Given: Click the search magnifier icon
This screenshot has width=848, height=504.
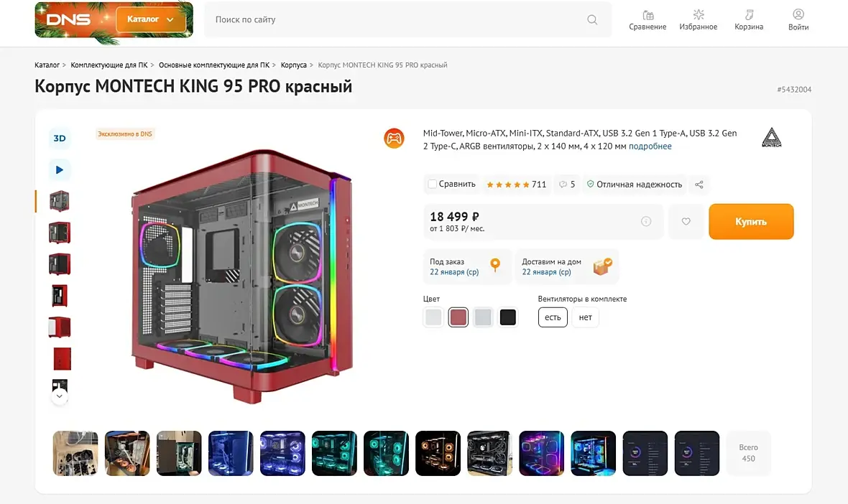Looking at the screenshot, I should [x=592, y=19].
